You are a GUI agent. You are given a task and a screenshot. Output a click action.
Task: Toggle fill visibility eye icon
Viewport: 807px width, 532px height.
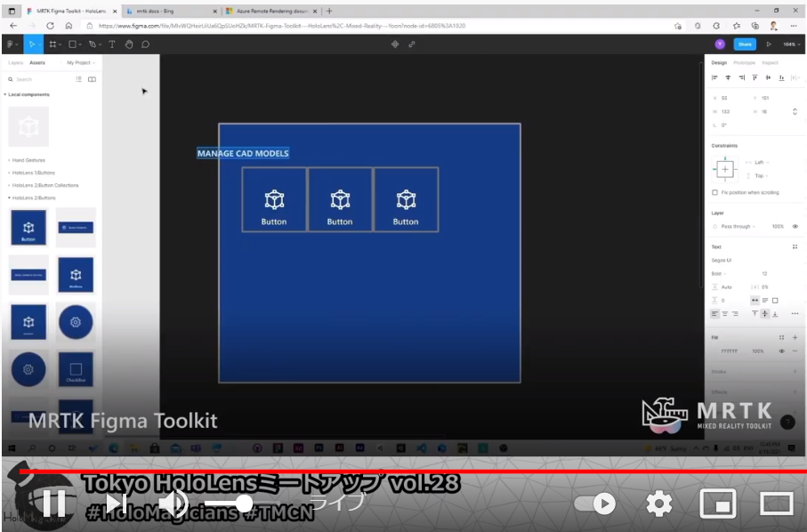782,351
